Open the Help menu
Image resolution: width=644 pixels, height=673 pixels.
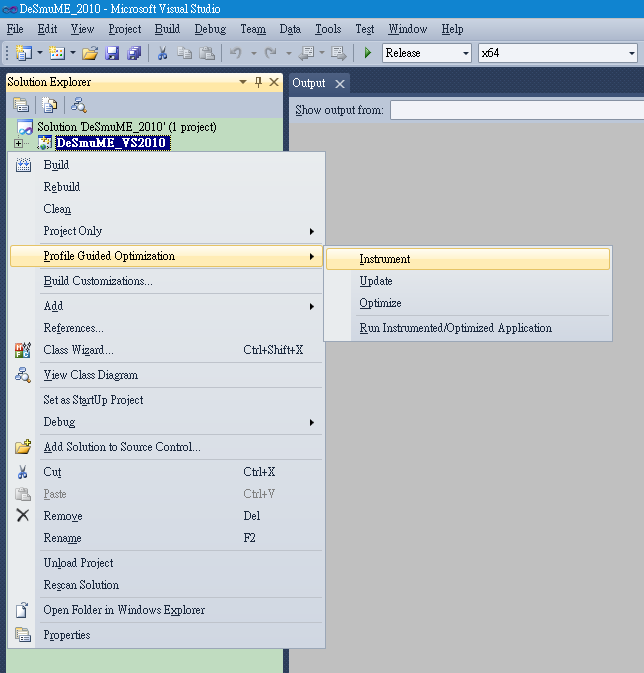(x=452, y=29)
